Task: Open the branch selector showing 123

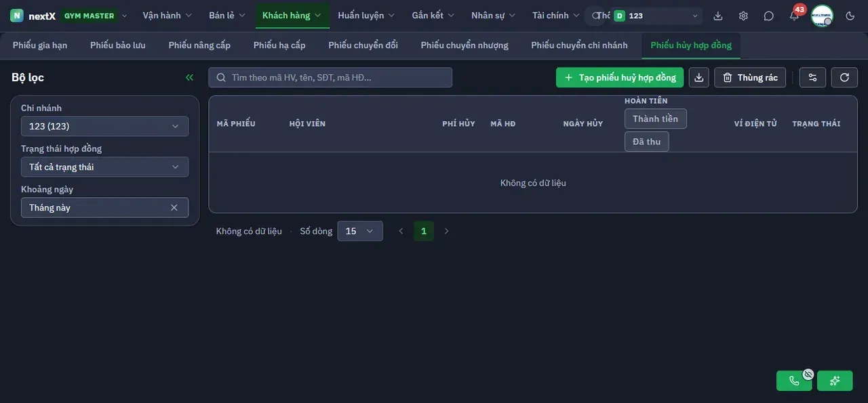Action: pos(656,16)
